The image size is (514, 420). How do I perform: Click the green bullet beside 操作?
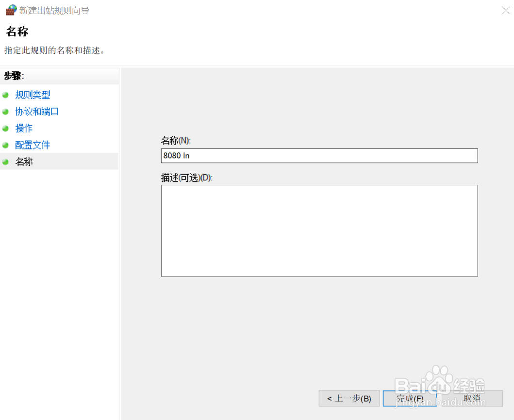(5, 129)
